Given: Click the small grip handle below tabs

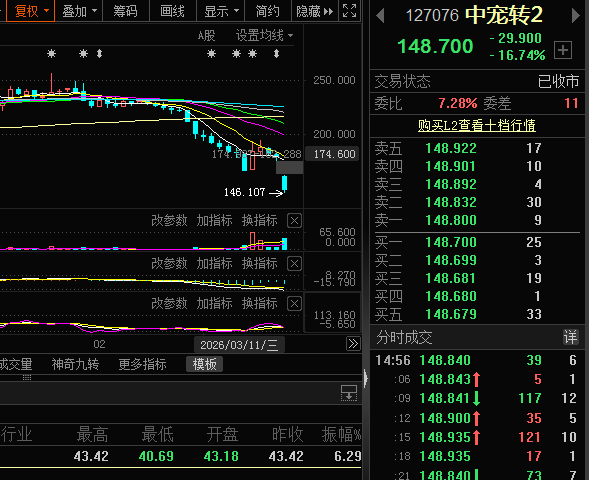Looking at the screenshot, I should (27, 377).
